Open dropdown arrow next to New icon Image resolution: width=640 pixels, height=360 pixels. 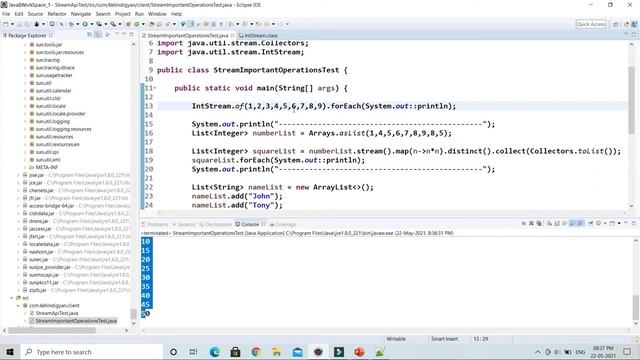pos(13,24)
